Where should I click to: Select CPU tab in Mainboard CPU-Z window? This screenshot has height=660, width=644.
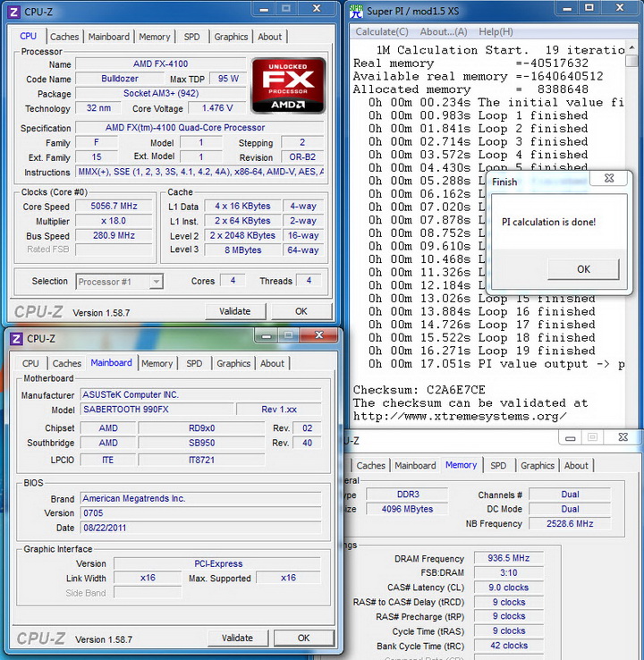[x=30, y=364]
